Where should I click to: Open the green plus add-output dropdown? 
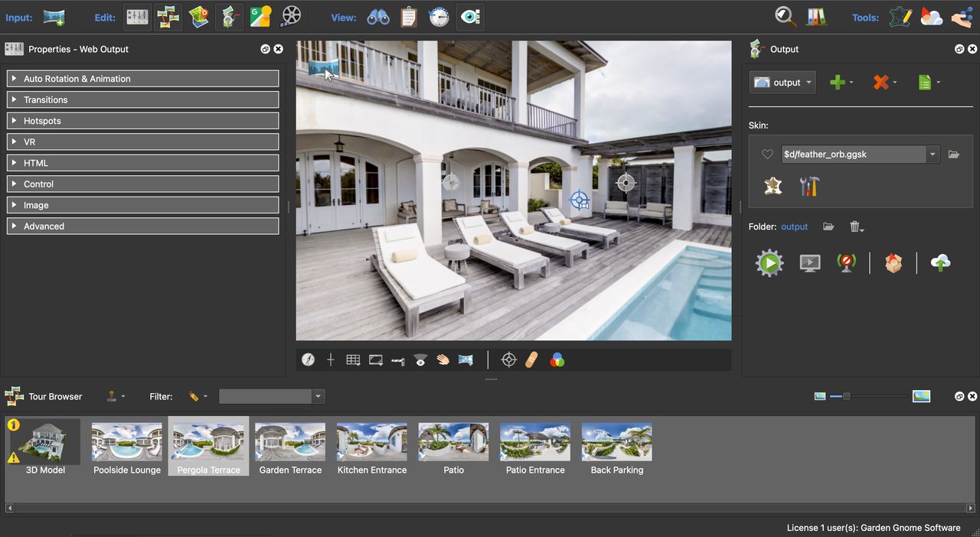point(841,83)
